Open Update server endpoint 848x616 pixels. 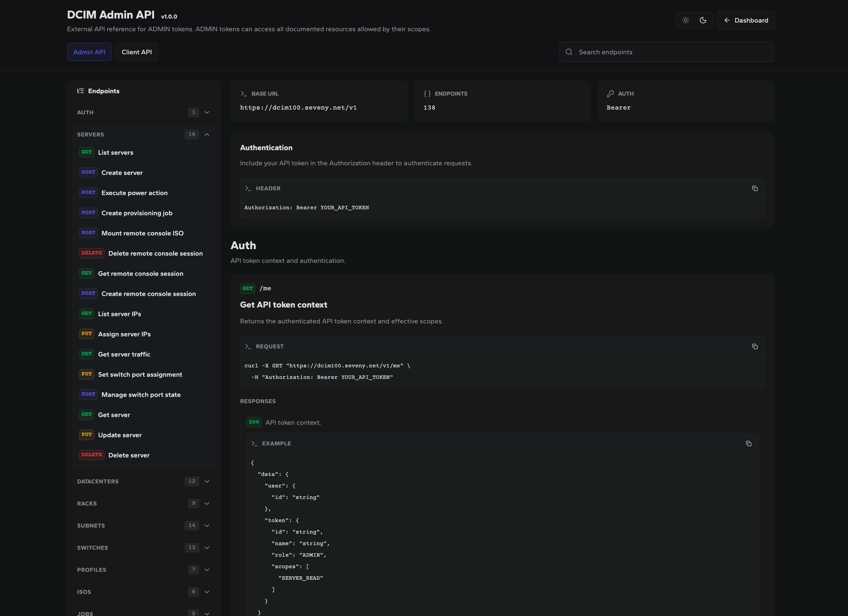click(x=143, y=435)
